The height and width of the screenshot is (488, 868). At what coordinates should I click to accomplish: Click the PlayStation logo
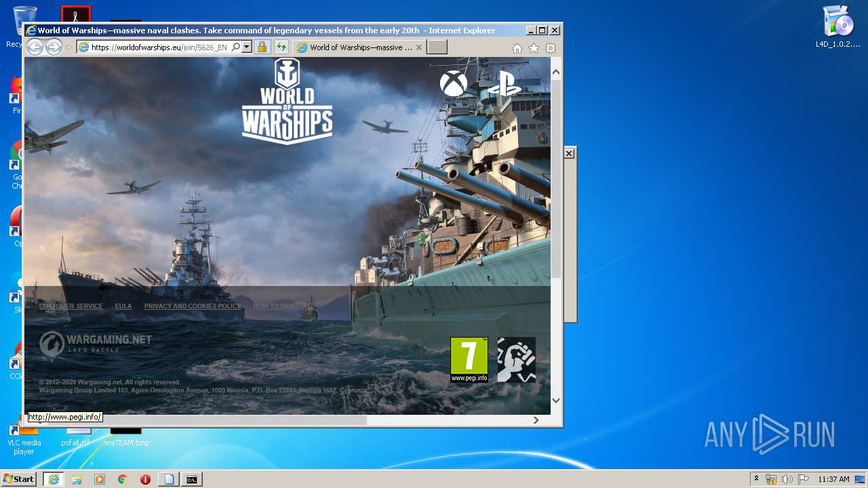coord(505,83)
